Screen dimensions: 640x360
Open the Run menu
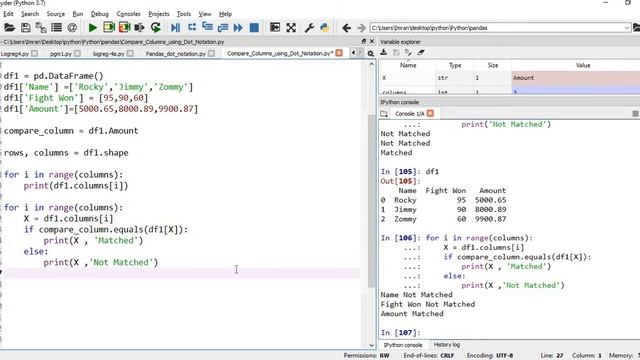78,14
